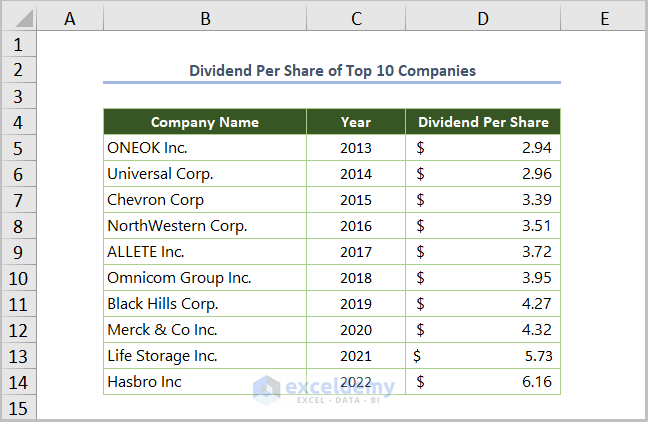Click the cell containing year 2018
The height and width of the screenshot is (422, 648).
point(355,278)
